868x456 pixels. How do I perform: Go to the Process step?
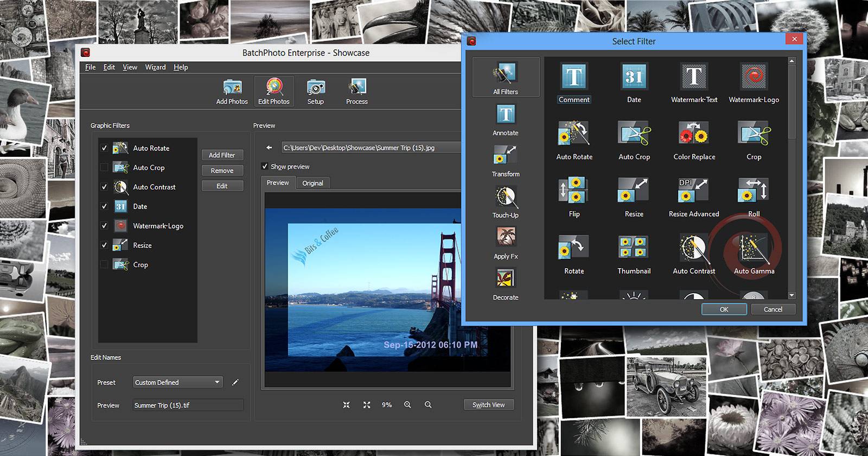(x=357, y=91)
